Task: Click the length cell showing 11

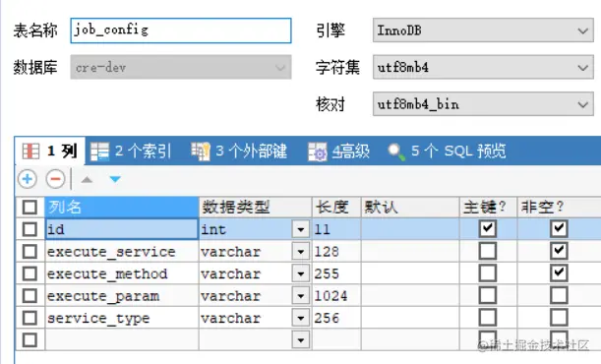Action: coord(336,229)
